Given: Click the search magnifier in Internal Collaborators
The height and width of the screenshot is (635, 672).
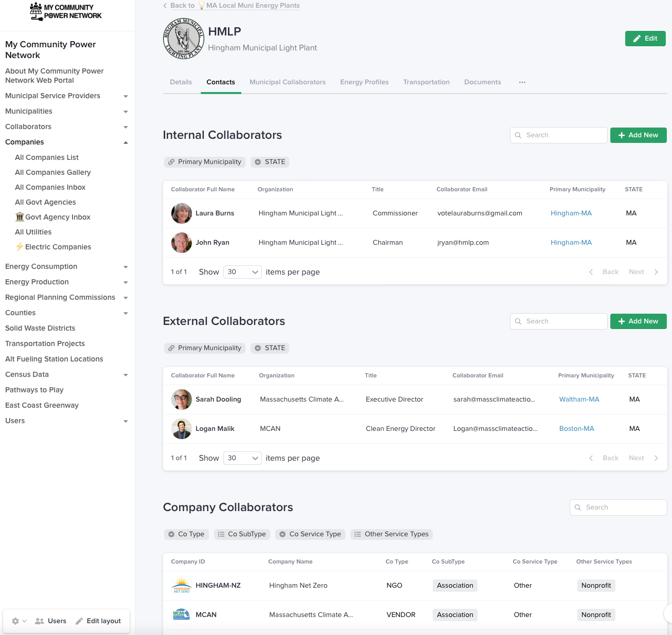Looking at the screenshot, I should coord(518,135).
